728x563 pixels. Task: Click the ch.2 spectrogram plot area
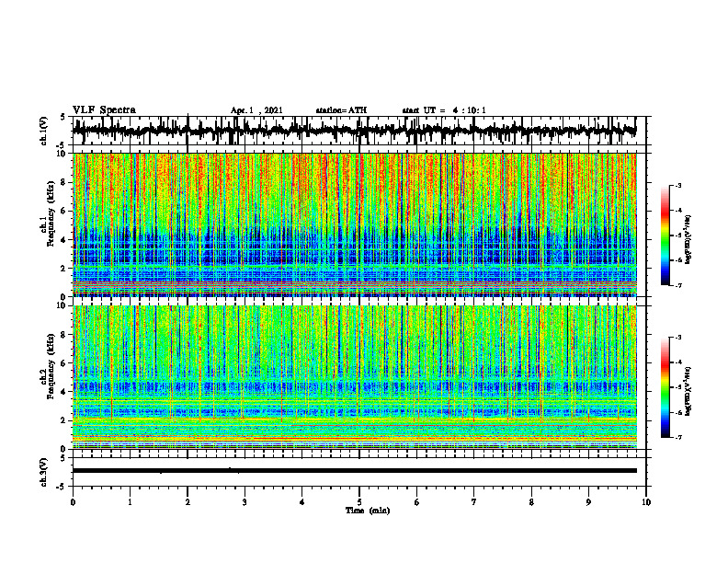coord(354,377)
